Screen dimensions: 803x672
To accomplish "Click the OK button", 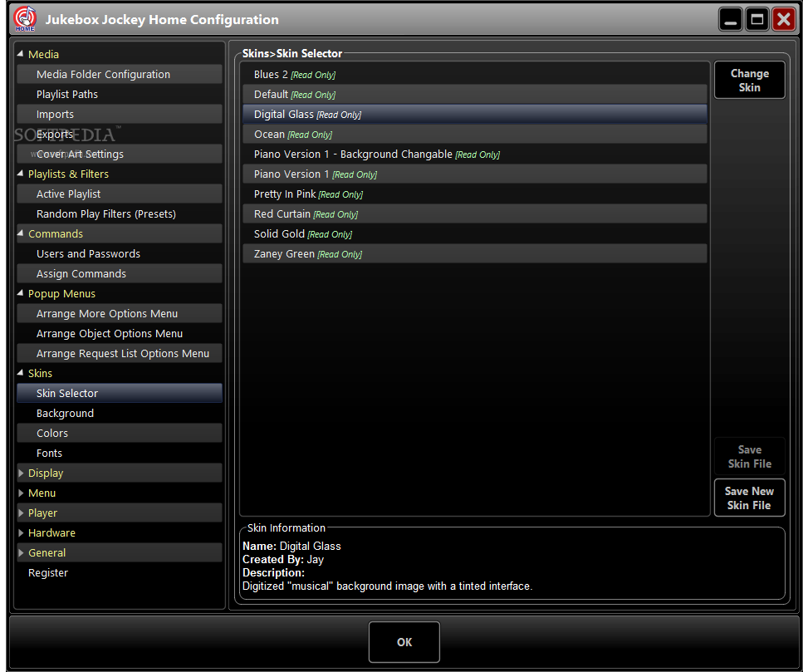I will [x=404, y=642].
